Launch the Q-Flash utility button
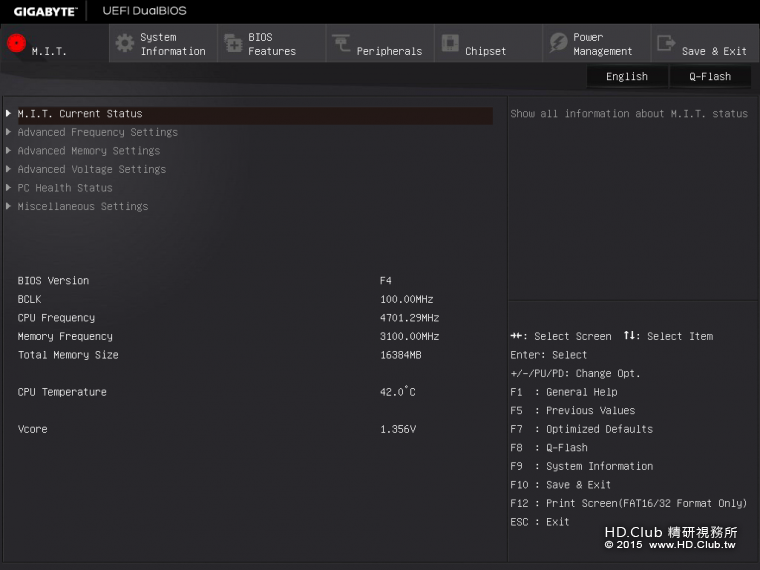This screenshot has height=570, width=760. (x=709, y=77)
